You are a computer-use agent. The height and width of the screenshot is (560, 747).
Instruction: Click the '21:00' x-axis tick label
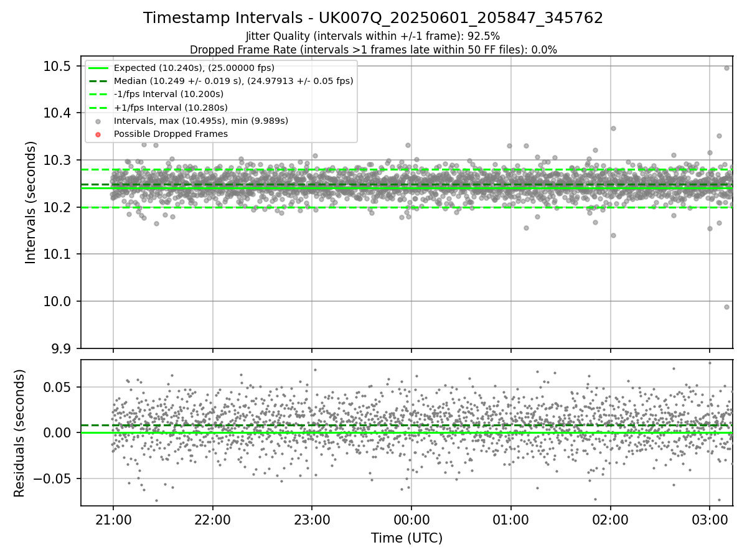(x=113, y=520)
